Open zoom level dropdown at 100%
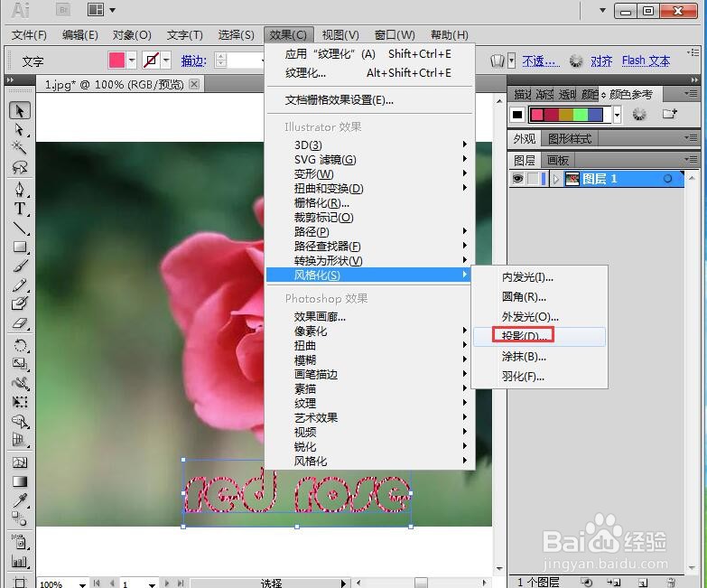Image resolution: width=707 pixels, height=588 pixels. coord(81,584)
